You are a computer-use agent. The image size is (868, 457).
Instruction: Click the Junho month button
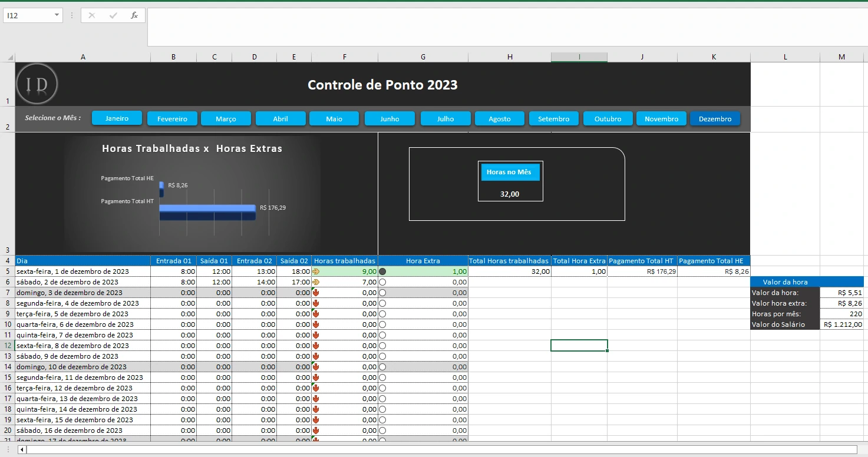click(390, 119)
